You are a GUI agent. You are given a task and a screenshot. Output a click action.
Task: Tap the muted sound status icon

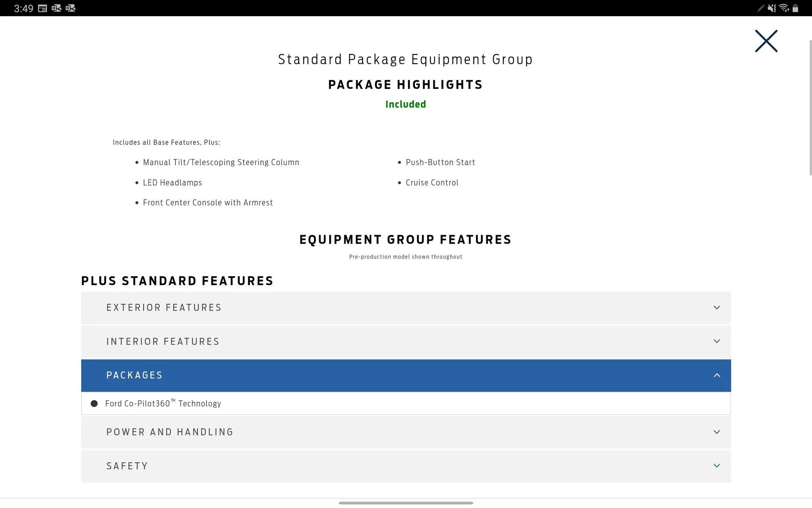coord(771,8)
